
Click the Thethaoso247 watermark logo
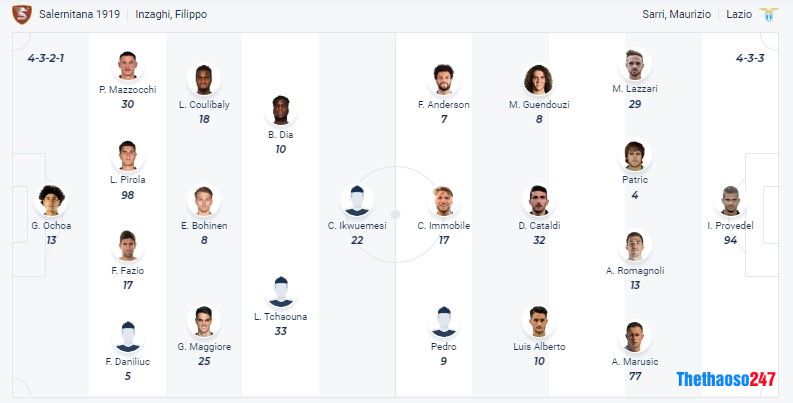726,379
